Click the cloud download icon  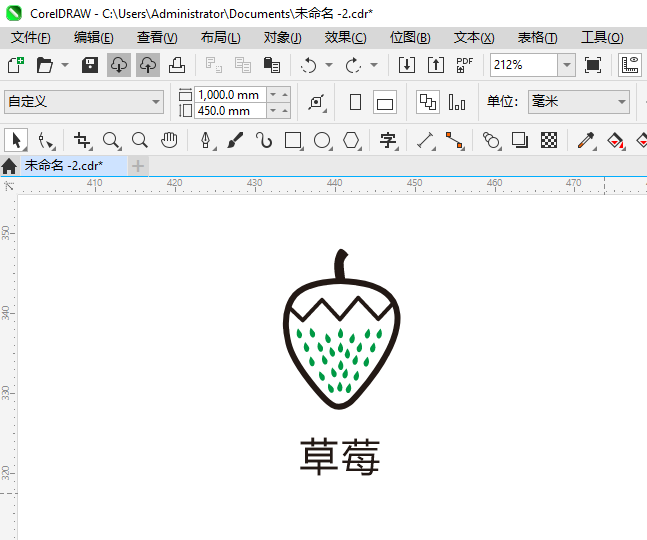pyautogui.click(x=119, y=65)
